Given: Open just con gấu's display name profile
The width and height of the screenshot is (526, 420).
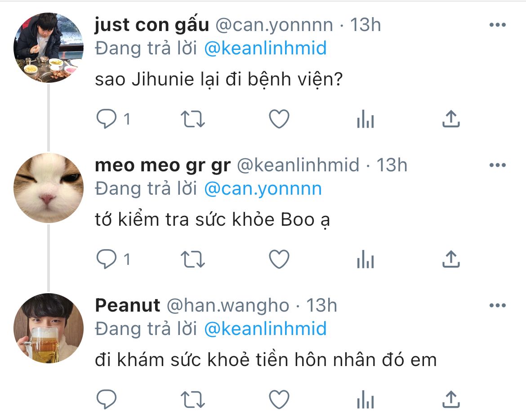Looking at the screenshot, I should coord(152,25).
